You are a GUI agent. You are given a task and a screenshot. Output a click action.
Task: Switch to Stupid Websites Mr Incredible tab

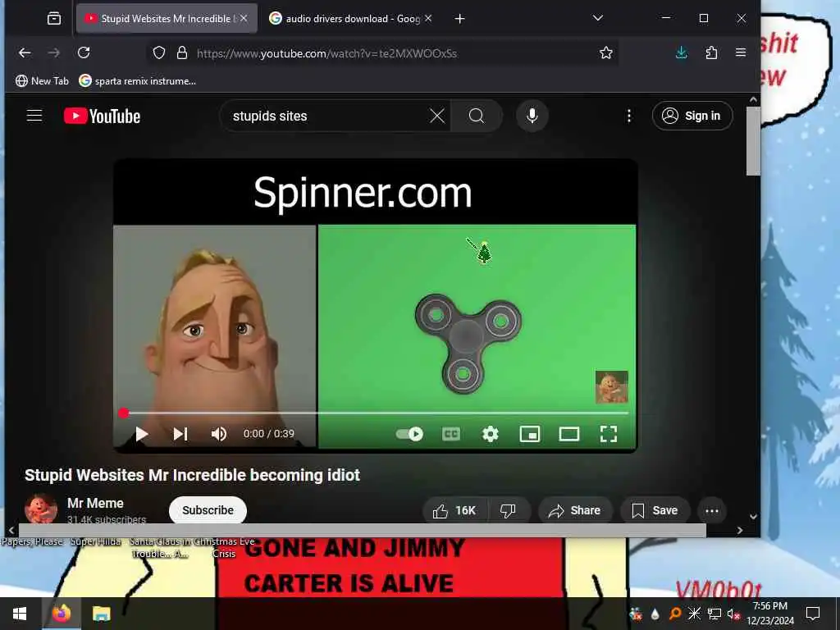coord(167,19)
